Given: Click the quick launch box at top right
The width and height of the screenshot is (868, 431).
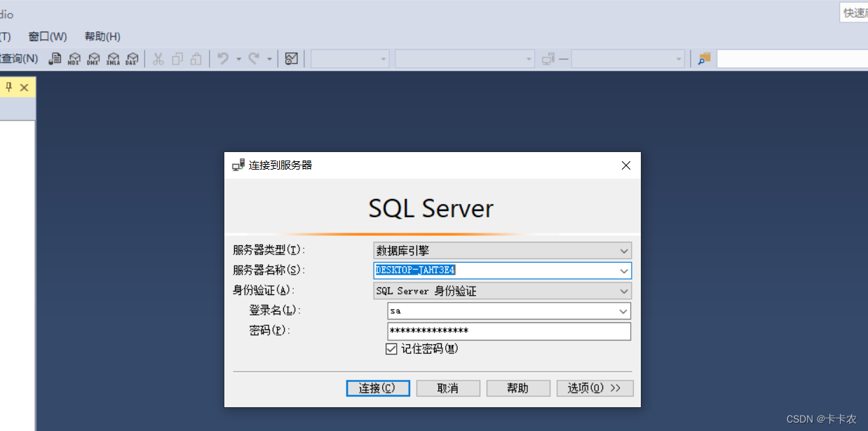Looking at the screenshot, I should click(x=854, y=13).
